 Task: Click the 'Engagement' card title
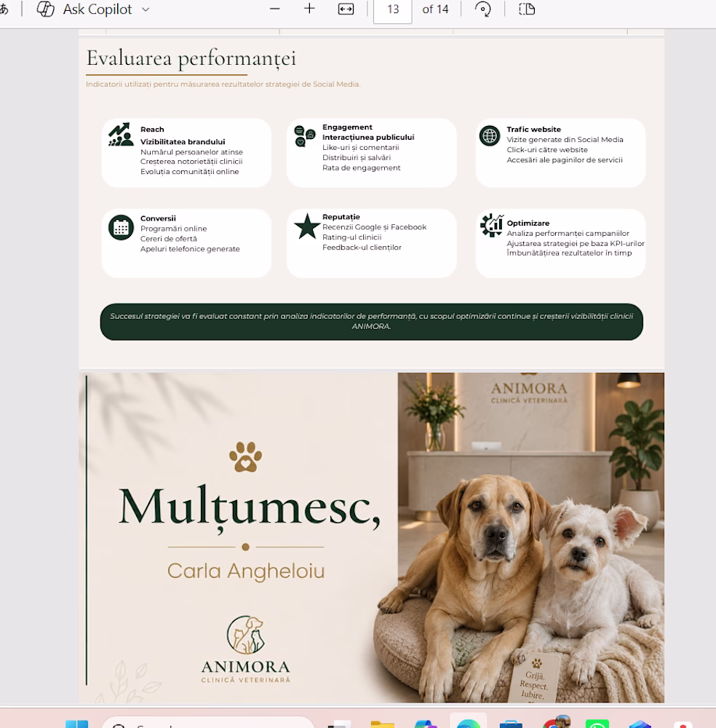click(348, 127)
